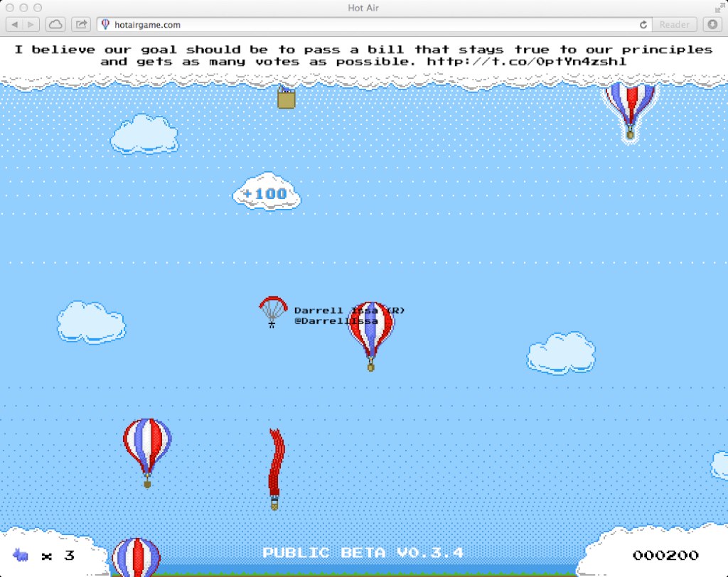Image resolution: width=728 pixels, height=577 pixels.
Task: Click the balloon favicon in the address bar
Action: (x=106, y=23)
